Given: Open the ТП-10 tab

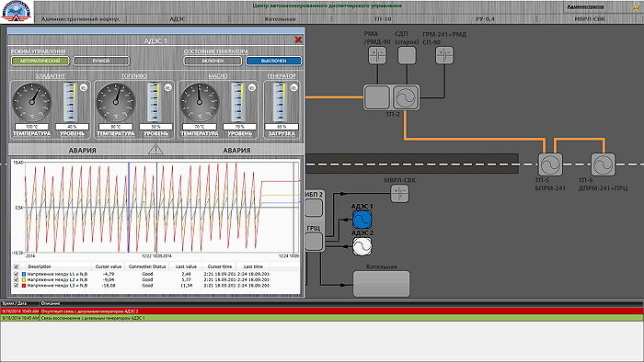Looking at the screenshot, I should tap(383, 19).
